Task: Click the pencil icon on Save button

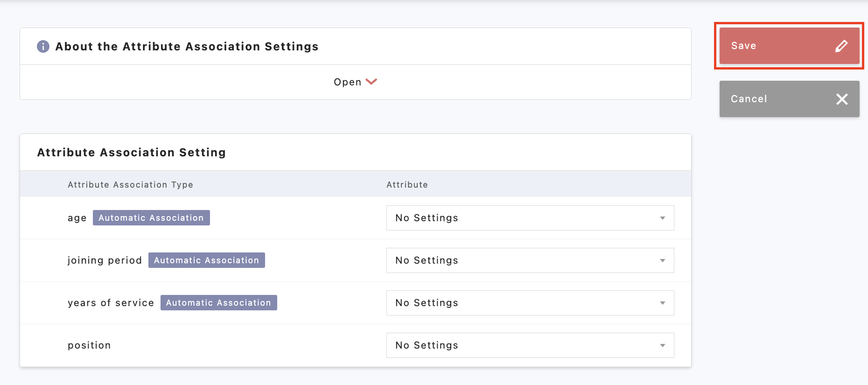Action: pyautogui.click(x=841, y=46)
